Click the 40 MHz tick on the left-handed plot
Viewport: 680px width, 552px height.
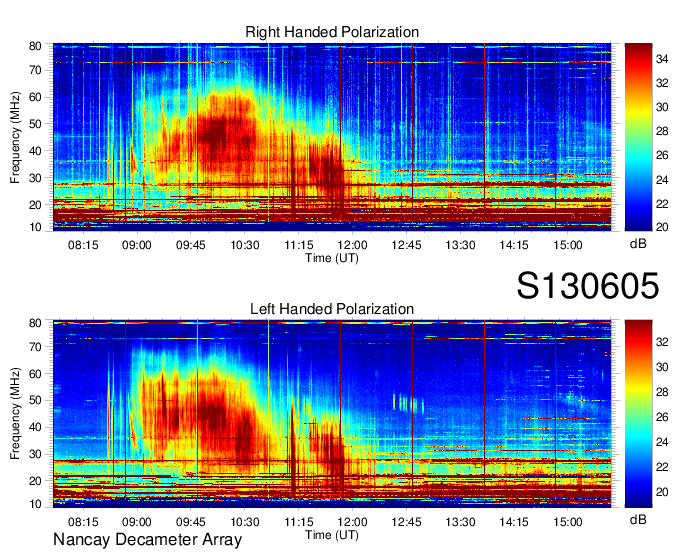[x=35, y=427]
